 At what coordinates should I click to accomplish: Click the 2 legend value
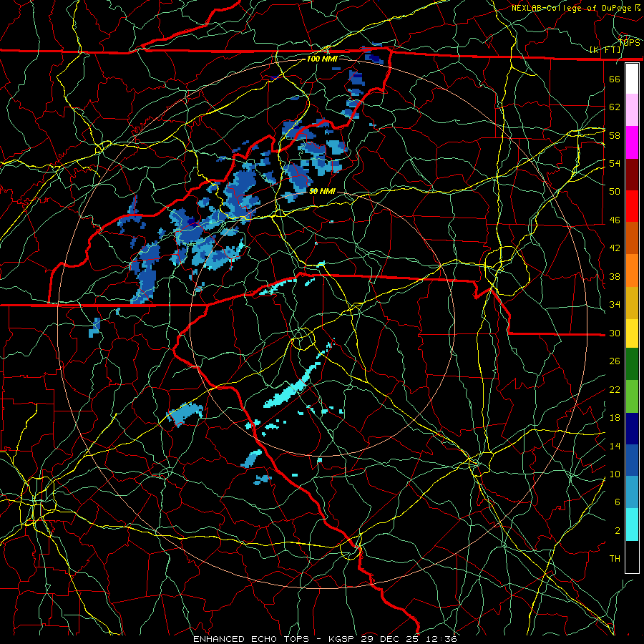(x=617, y=531)
